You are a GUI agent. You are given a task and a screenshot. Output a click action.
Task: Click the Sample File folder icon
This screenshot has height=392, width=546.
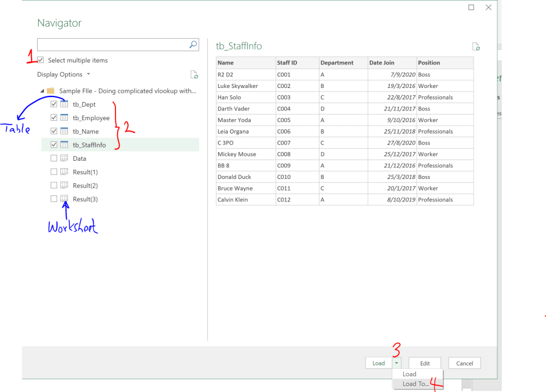[x=50, y=91]
